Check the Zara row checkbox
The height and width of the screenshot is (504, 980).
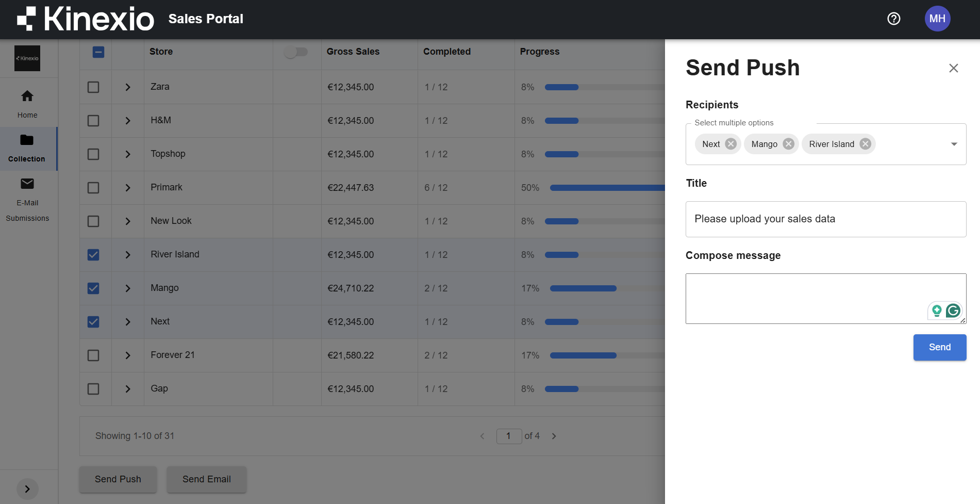pos(93,87)
